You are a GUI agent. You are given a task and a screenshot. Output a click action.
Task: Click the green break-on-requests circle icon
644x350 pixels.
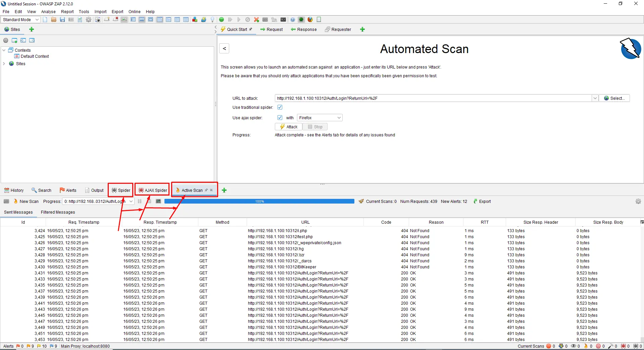point(221,19)
